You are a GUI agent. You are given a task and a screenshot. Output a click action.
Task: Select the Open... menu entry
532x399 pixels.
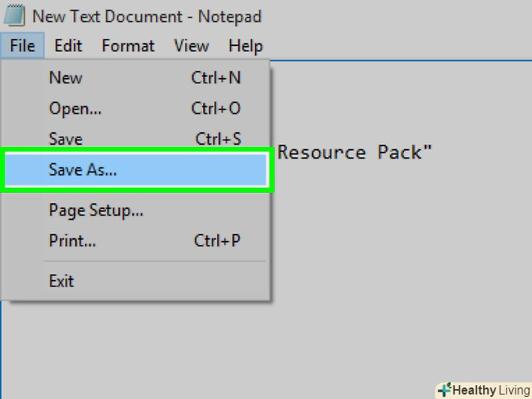pyautogui.click(x=75, y=108)
